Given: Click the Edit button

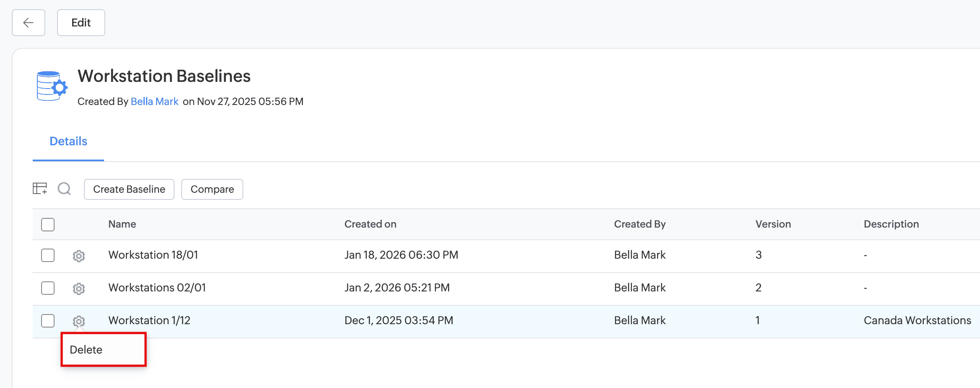Looking at the screenshot, I should coord(81,23).
